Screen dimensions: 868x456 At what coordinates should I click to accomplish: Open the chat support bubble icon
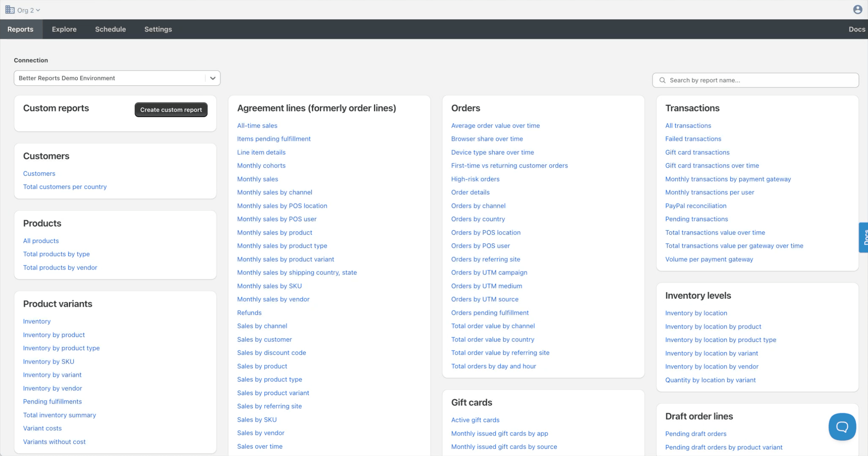(x=842, y=426)
